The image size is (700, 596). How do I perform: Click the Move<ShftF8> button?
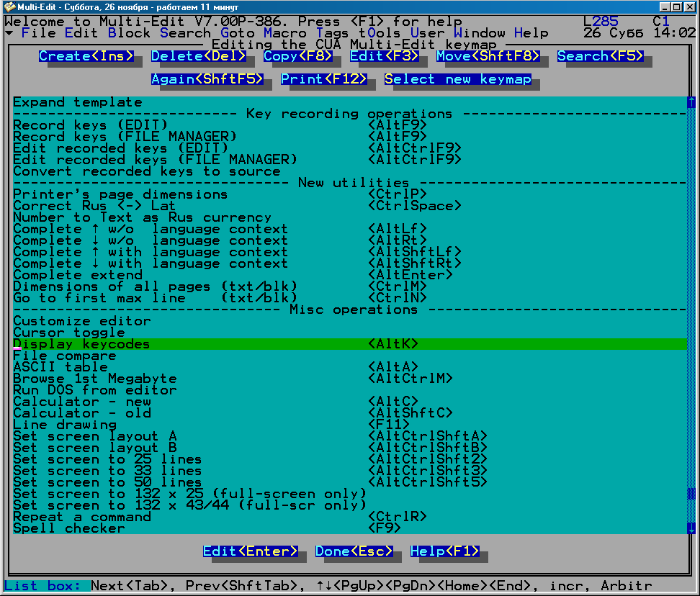click(x=488, y=56)
